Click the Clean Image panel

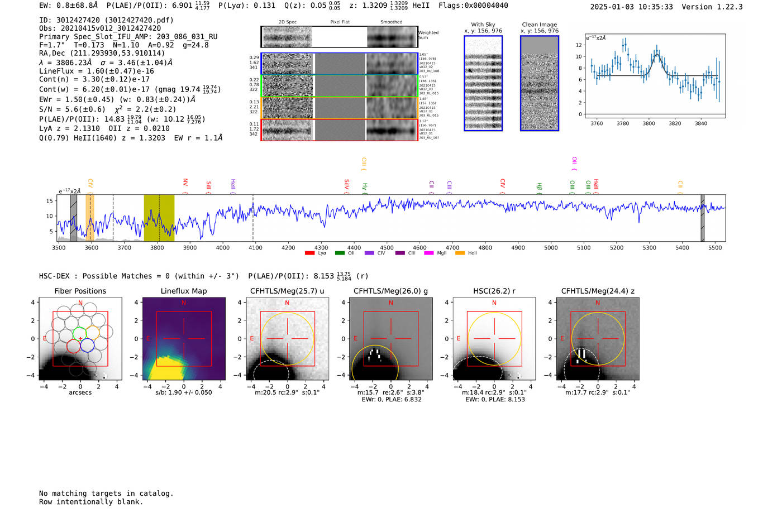click(540, 83)
